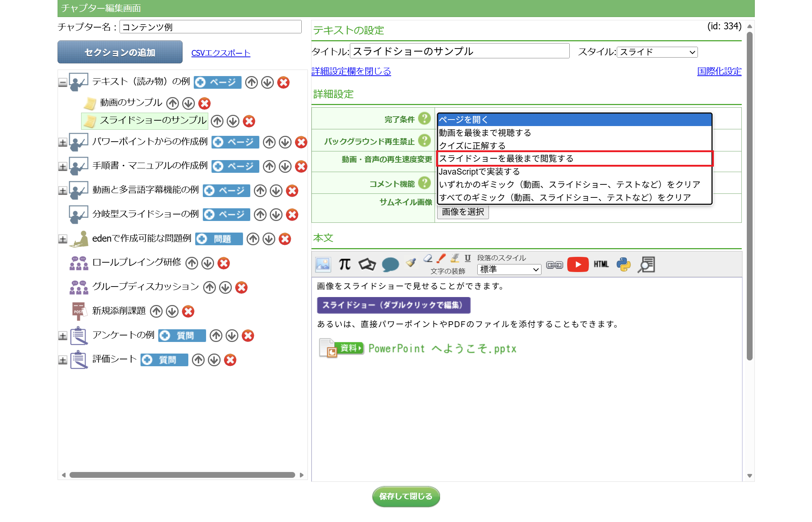
Task: Move 新規添削課題 up
Action: pyautogui.click(x=156, y=312)
